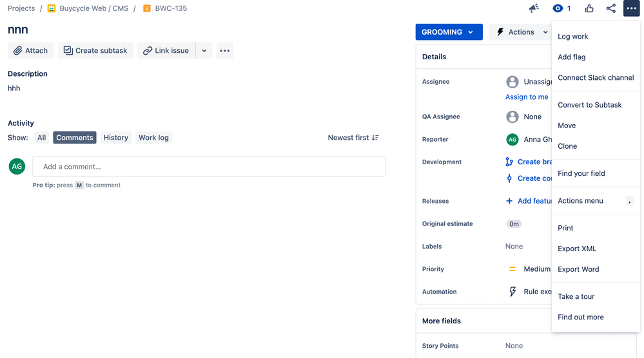This screenshot has width=644, height=358.
Task: Choose Convert to Subtask
Action: point(596,105)
